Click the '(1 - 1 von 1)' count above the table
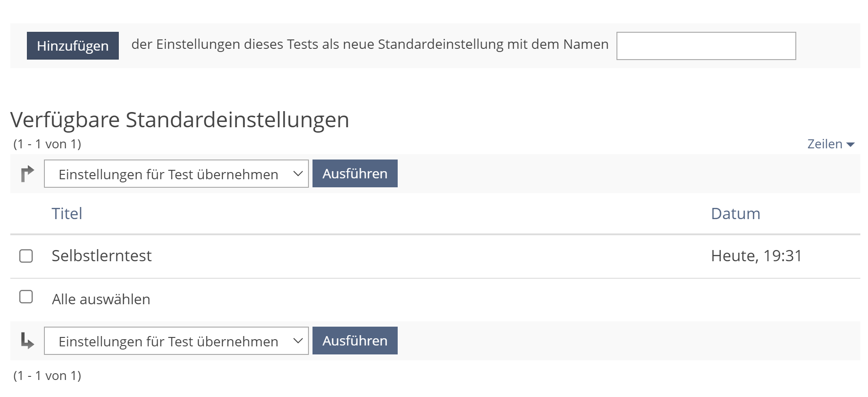 pos(47,144)
